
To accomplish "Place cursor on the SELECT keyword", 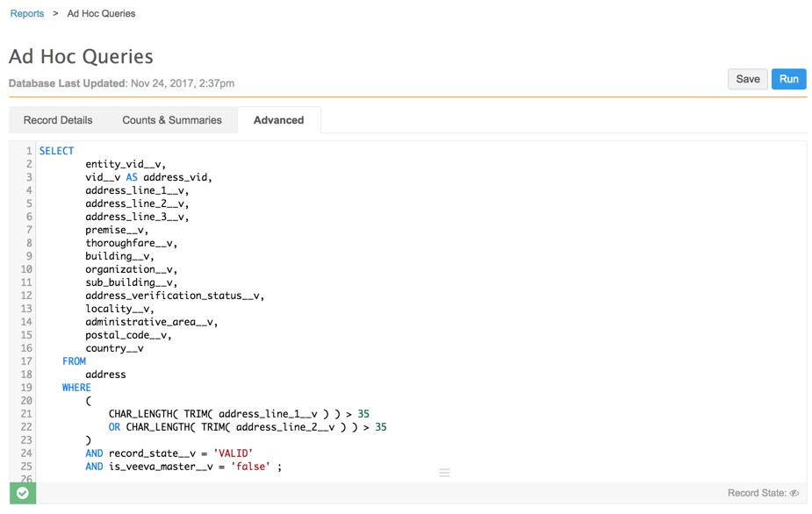I will pos(57,151).
